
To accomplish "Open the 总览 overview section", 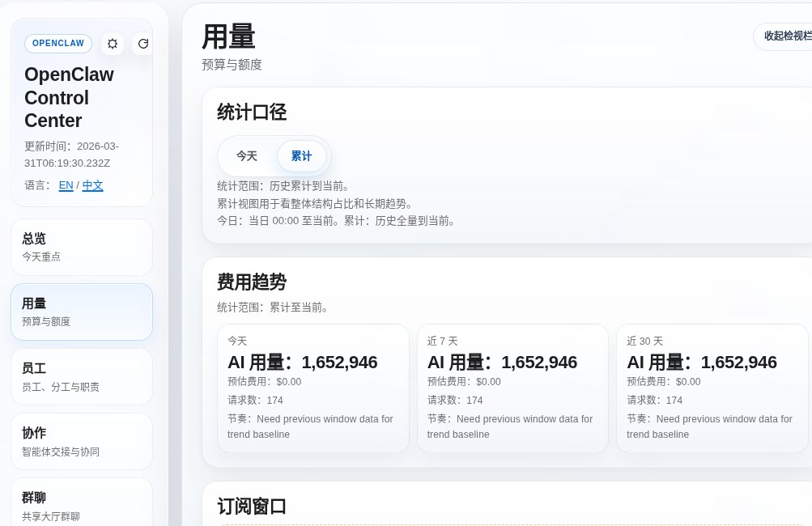I will [x=82, y=247].
